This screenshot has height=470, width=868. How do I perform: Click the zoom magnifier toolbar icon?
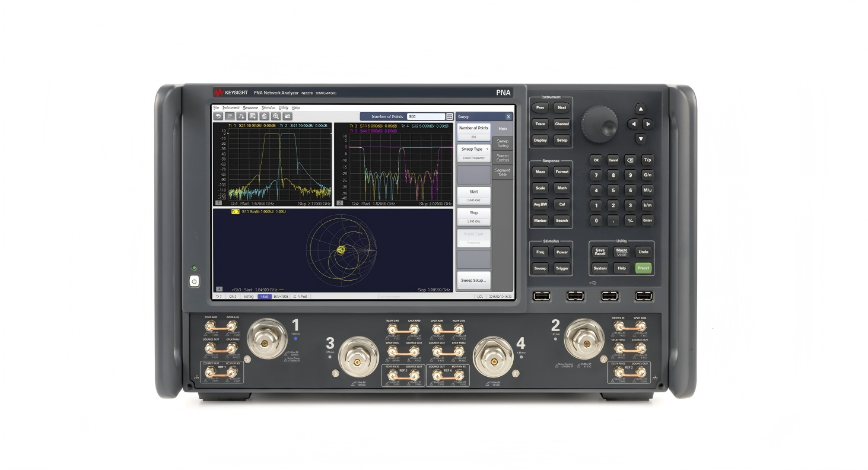pyautogui.click(x=276, y=117)
